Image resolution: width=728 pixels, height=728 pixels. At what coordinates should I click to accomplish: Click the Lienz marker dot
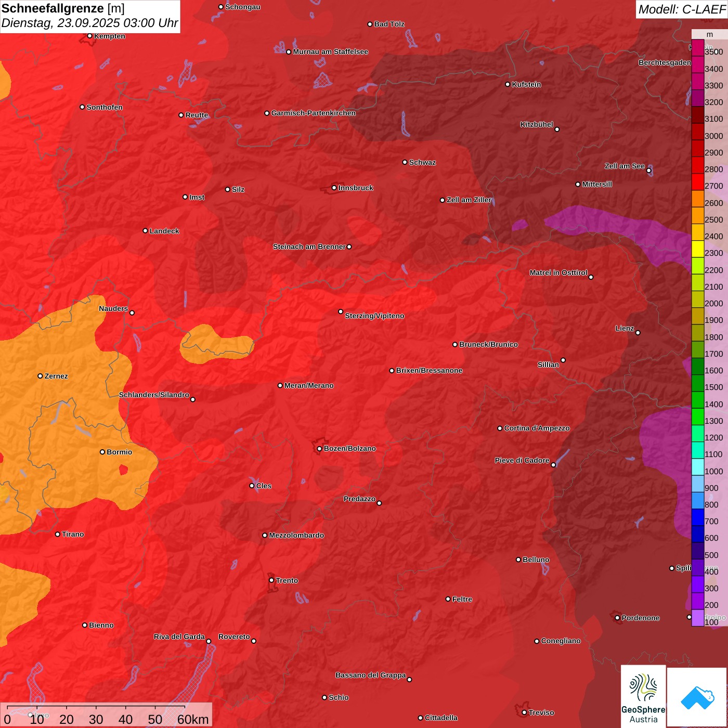[638, 333]
